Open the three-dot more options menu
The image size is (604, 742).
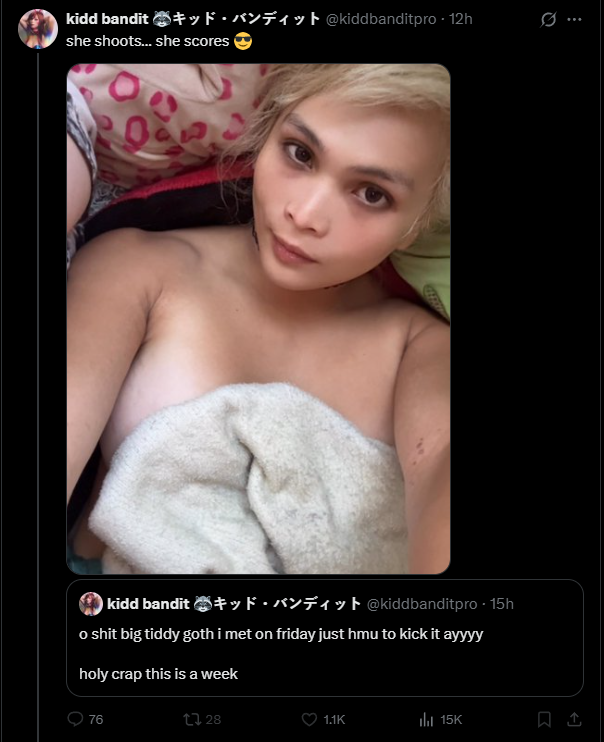point(574,19)
